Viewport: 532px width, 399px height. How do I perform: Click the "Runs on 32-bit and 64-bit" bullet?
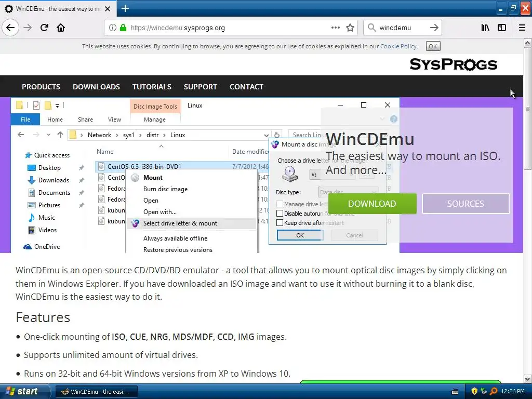tap(157, 374)
